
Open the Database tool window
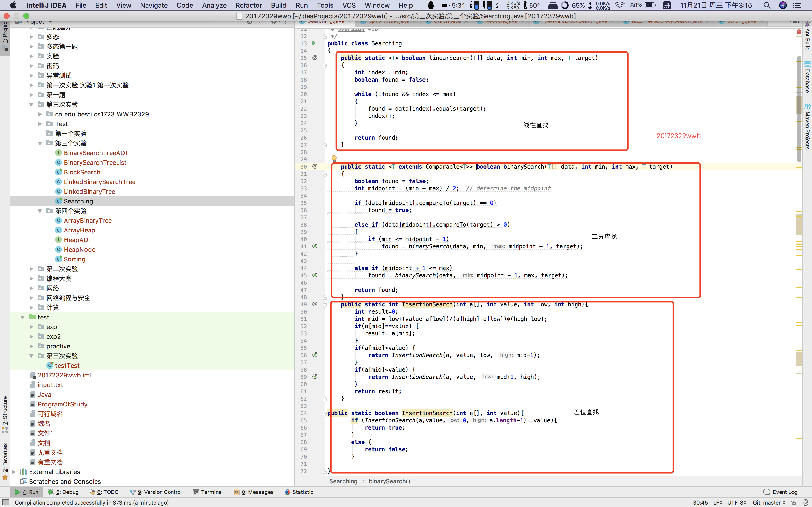pyautogui.click(x=807, y=77)
